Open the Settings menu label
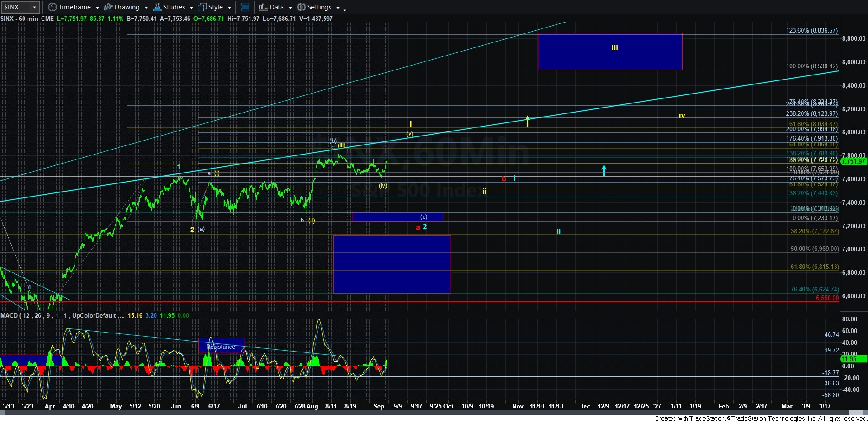868x422 pixels. [x=319, y=7]
